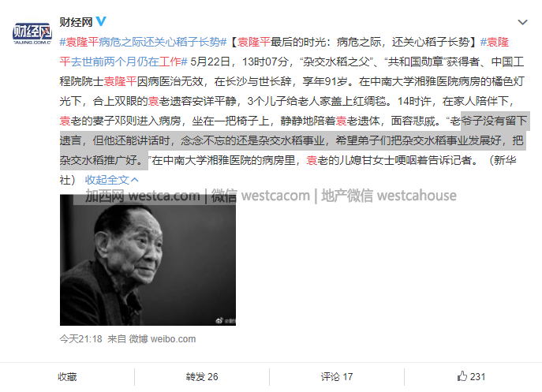Open hashtag 袁隆平病危之际还关心稻子长势

143,42
